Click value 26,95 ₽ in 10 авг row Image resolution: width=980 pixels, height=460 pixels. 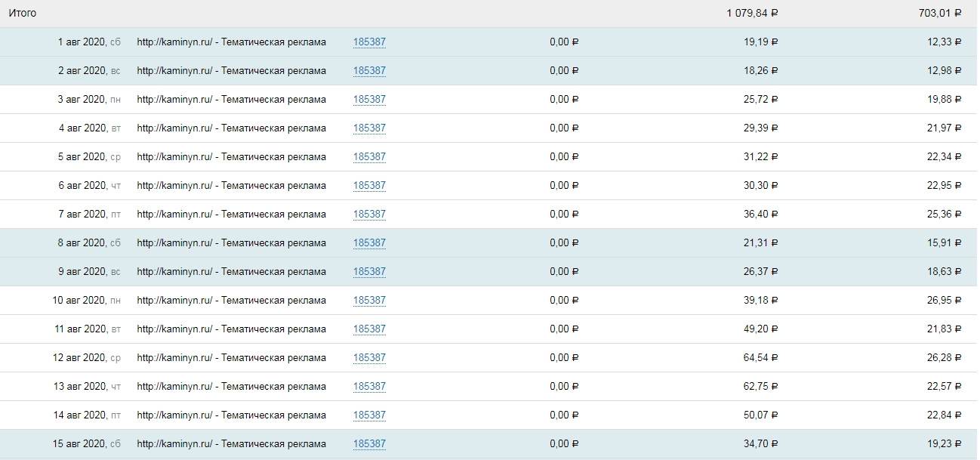945,301
